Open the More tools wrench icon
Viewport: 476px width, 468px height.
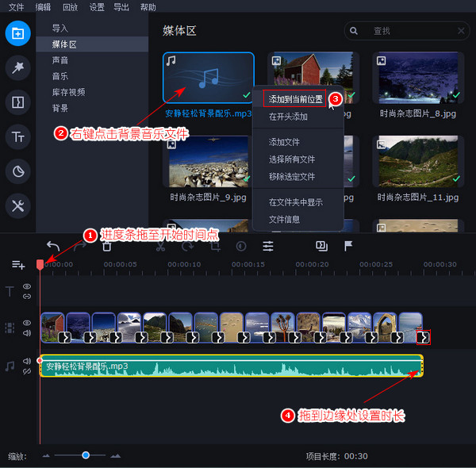tap(18, 206)
